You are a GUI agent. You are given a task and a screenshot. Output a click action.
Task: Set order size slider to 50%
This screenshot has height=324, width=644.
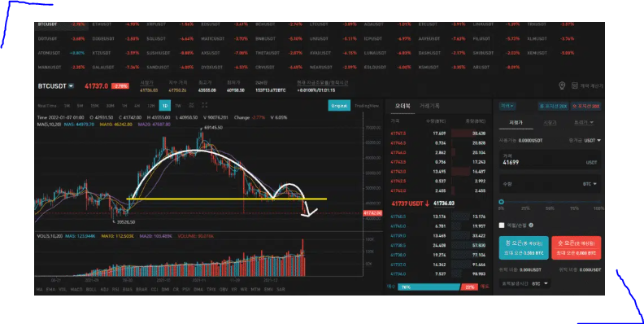(x=550, y=208)
